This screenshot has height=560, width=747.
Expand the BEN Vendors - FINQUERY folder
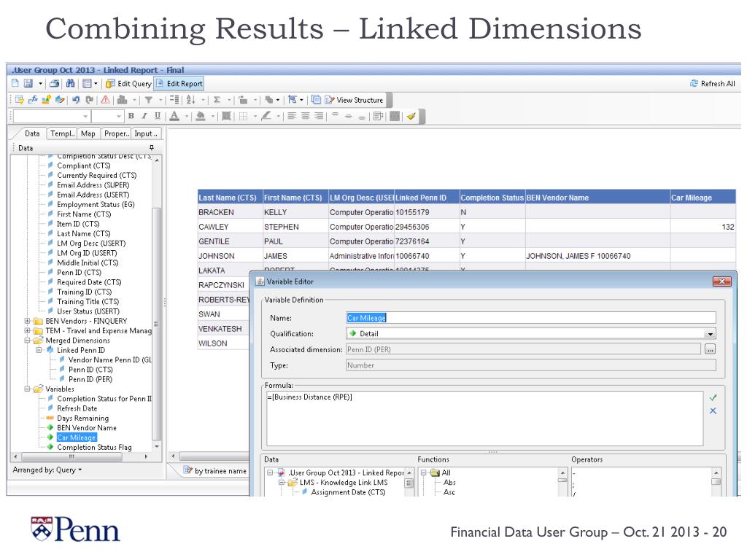(x=28, y=321)
